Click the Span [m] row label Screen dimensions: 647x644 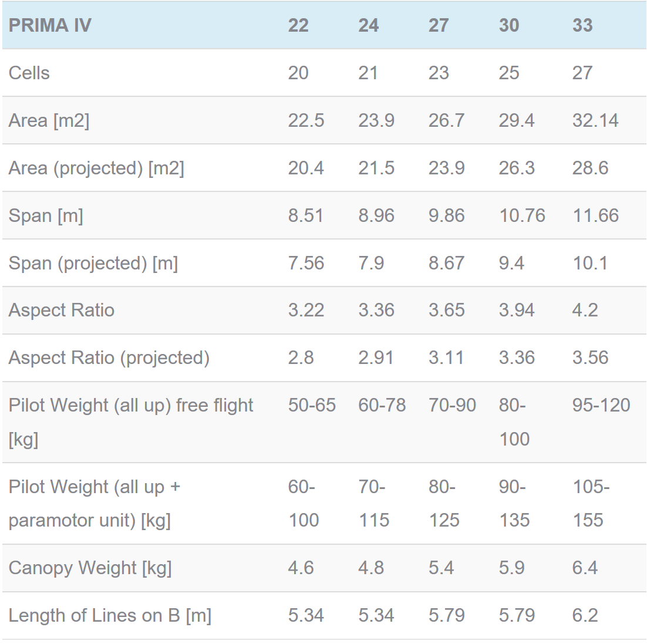(x=46, y=216)
